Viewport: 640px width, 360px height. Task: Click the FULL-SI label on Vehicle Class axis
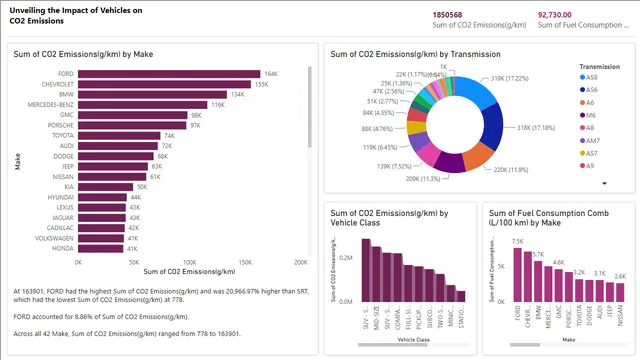tap(408, 318)
